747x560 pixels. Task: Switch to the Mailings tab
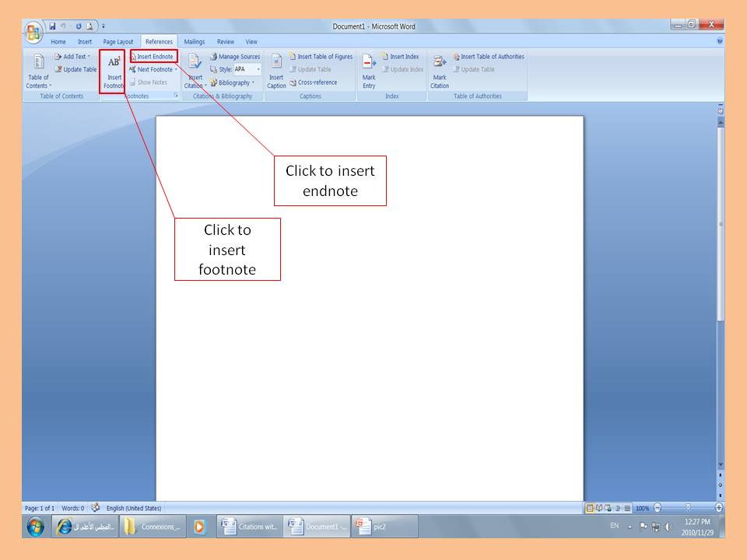click(195, 42)
